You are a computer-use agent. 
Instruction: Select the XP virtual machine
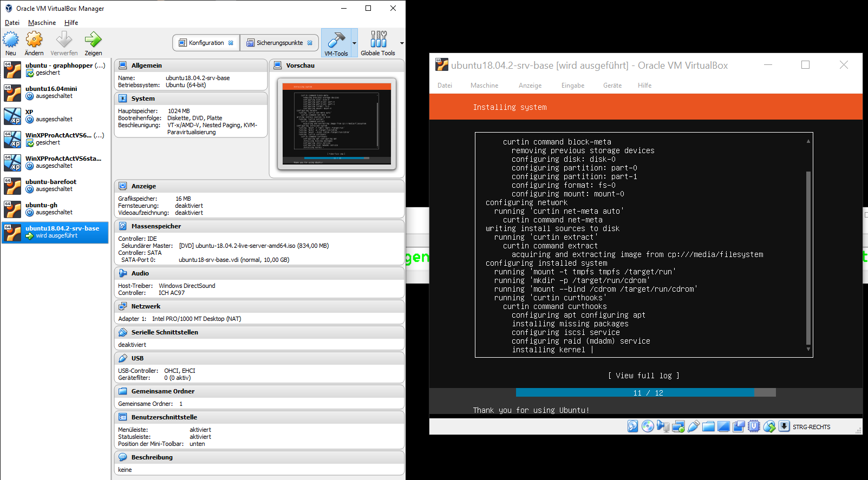(55, 116)
